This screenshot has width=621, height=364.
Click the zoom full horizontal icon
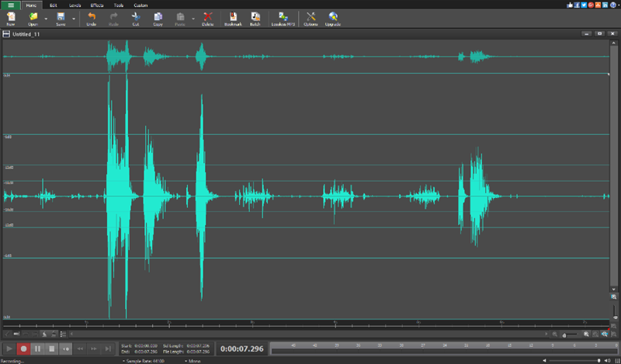(605, 335)
